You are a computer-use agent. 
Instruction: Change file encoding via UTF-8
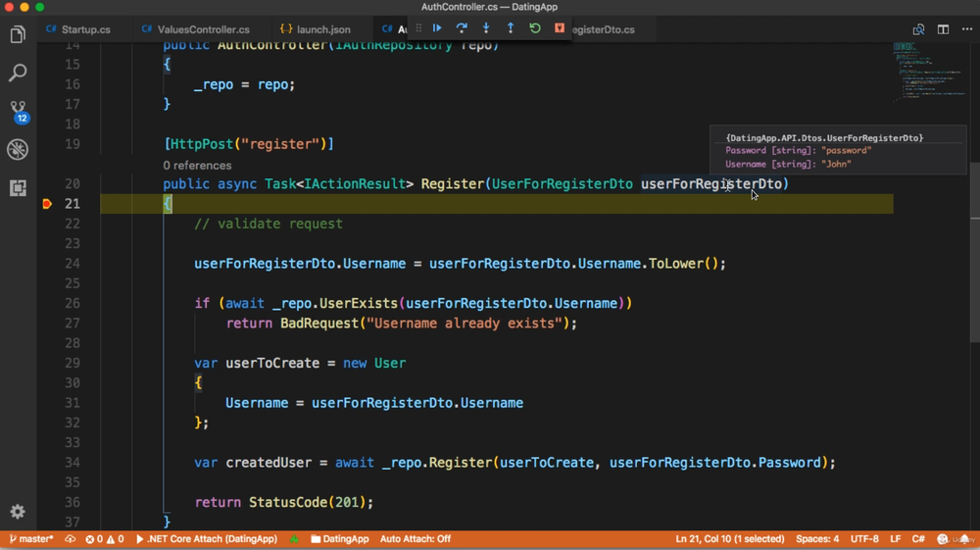[x=864, y=539]
